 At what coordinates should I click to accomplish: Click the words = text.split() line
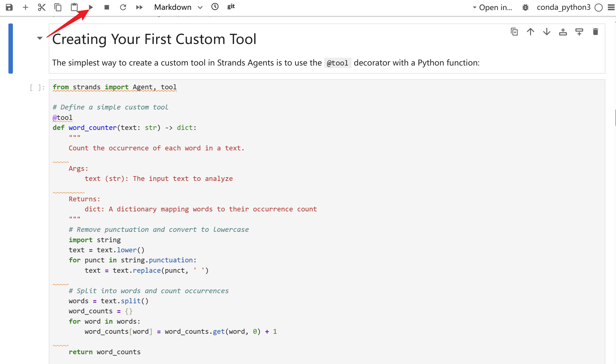coord(108,301)
